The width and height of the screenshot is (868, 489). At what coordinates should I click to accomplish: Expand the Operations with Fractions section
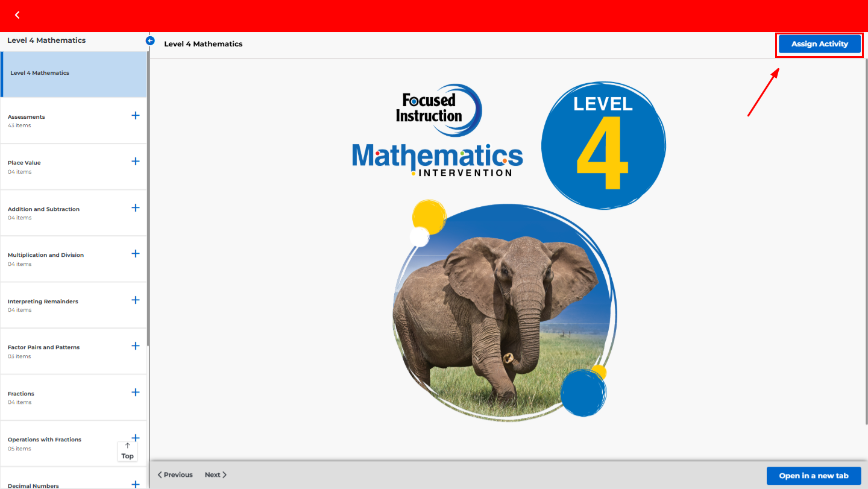point(135,437)
